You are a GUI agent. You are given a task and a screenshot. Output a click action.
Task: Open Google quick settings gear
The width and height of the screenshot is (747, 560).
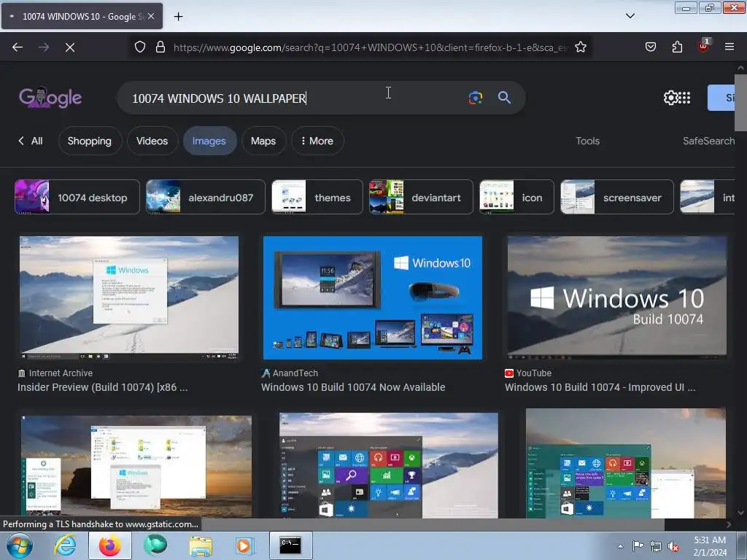670,98
